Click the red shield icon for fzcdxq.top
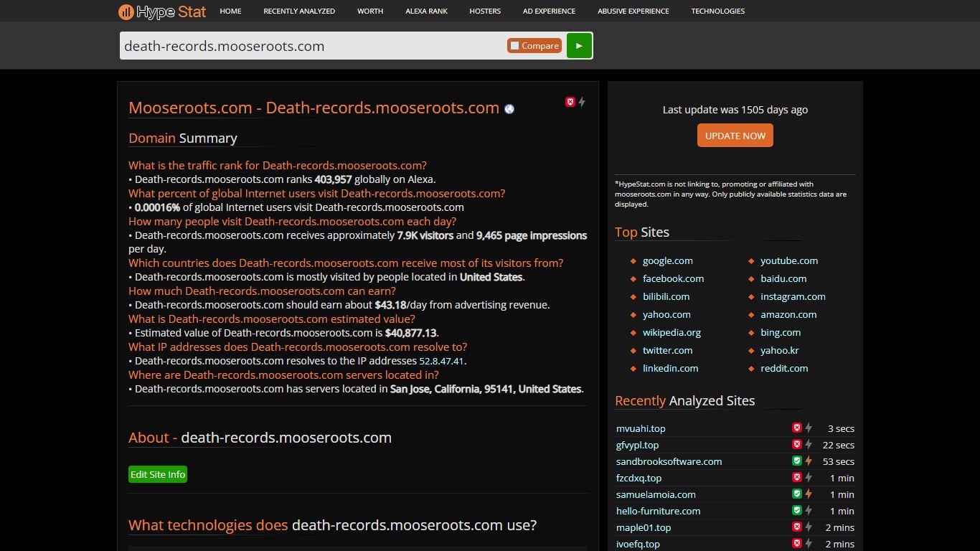Screen dimensions: 980x551 pos(796,477)
